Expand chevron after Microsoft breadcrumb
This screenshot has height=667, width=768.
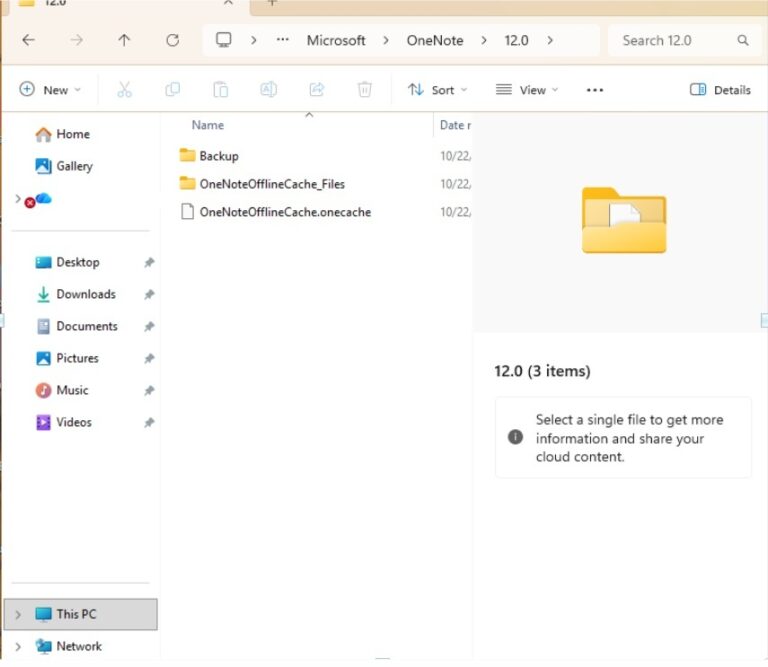(386, 40)
